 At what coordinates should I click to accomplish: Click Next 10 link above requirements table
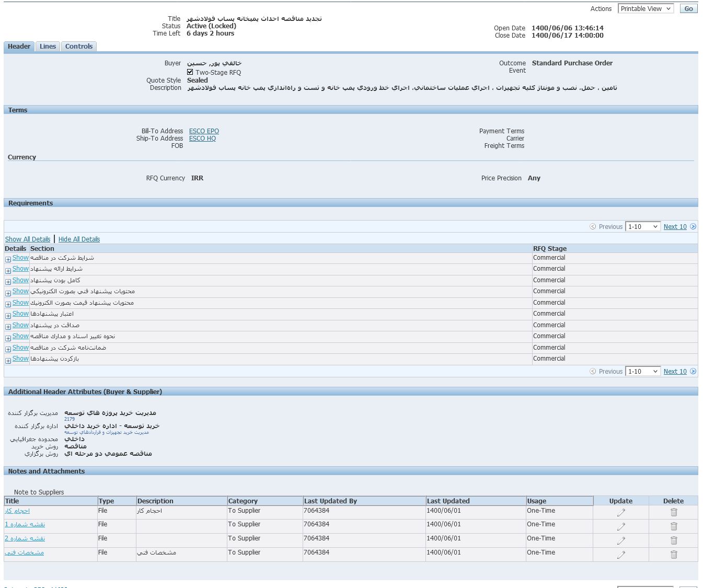point(675,226)
